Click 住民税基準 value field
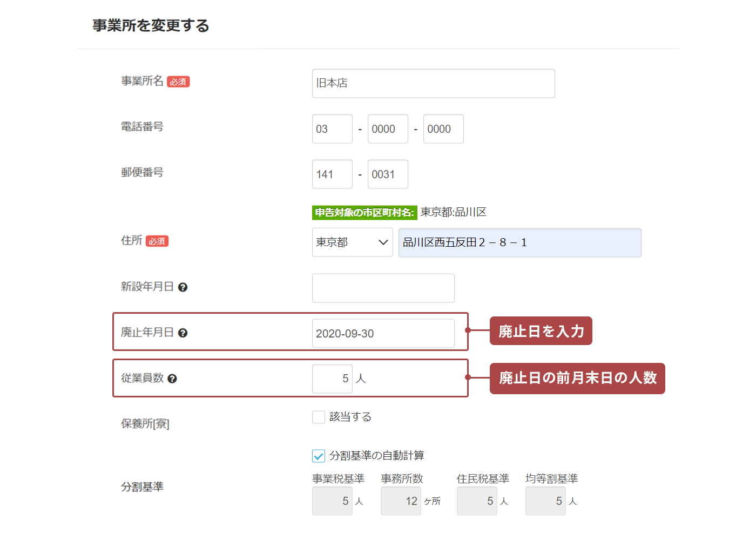 pos(477,501)
